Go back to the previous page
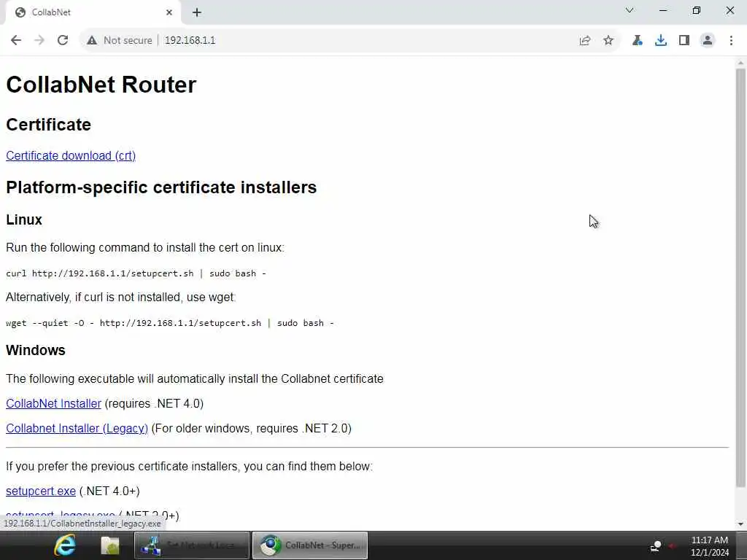 click(x=16, y=41)
